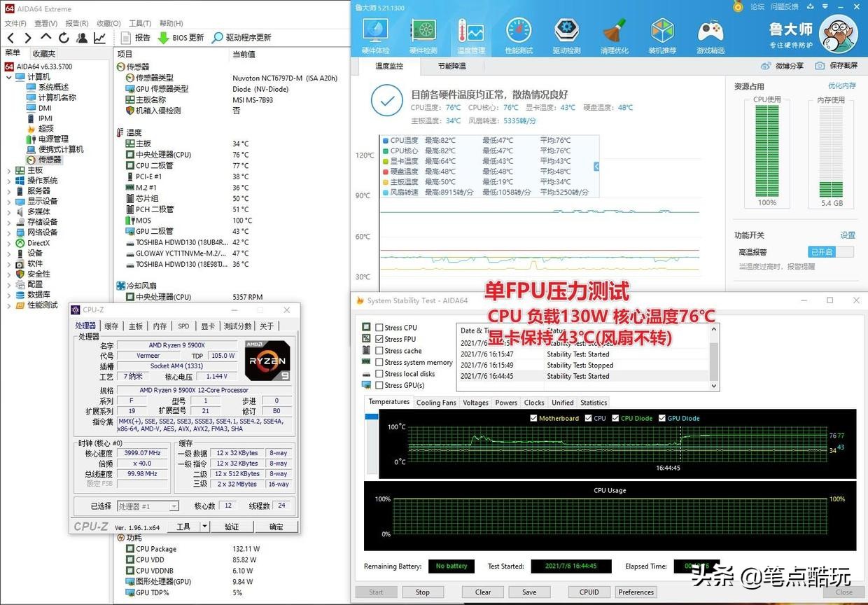Click AIDA64 back navigation arrow
The width and height of the screenshot is (868, 605).
pyautogui.click(x=10, y=38)
